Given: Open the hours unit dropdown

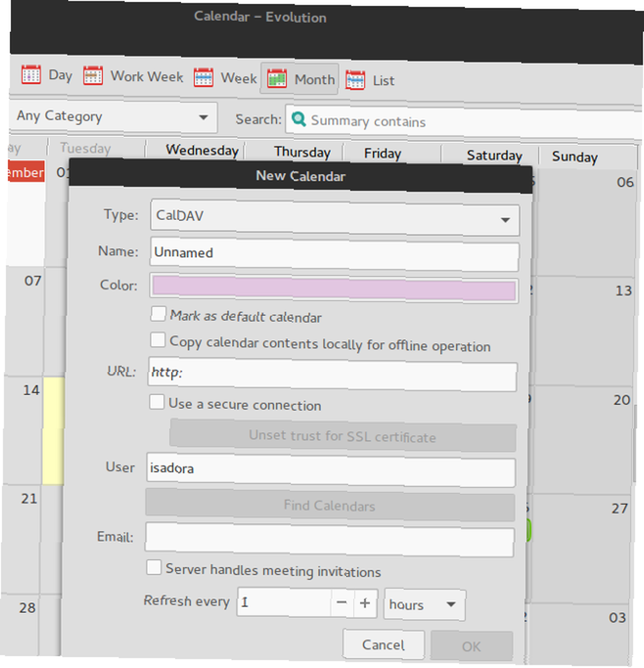Looking at the screenshot, I should [425, 605].
